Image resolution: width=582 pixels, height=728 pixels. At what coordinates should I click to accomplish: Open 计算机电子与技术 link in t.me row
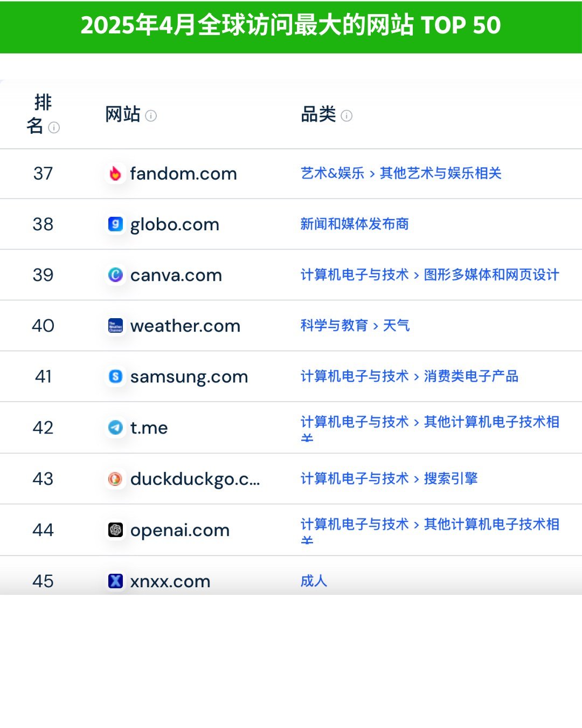click(x=355, y=422)
